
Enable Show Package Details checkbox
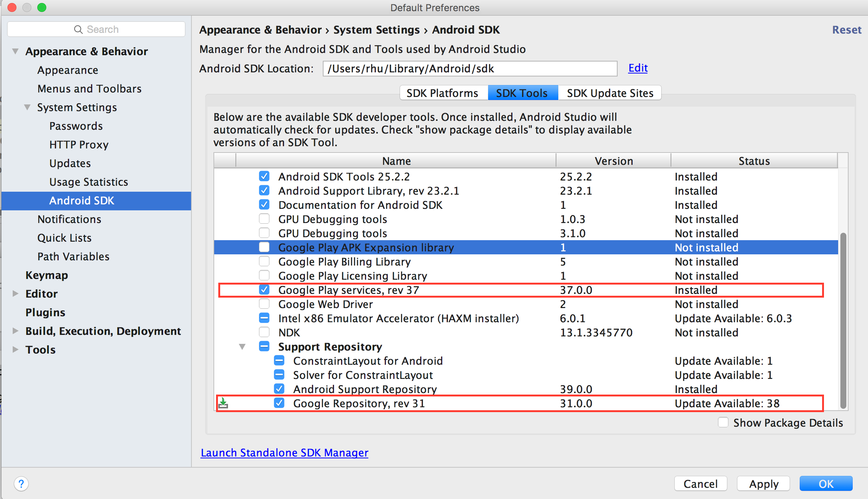point(723,422)
